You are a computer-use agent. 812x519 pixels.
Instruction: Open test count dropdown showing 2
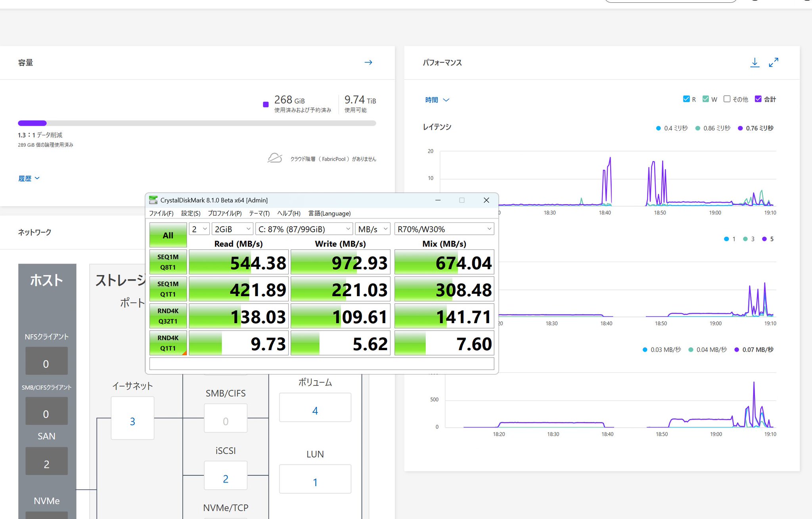[199, 229]
